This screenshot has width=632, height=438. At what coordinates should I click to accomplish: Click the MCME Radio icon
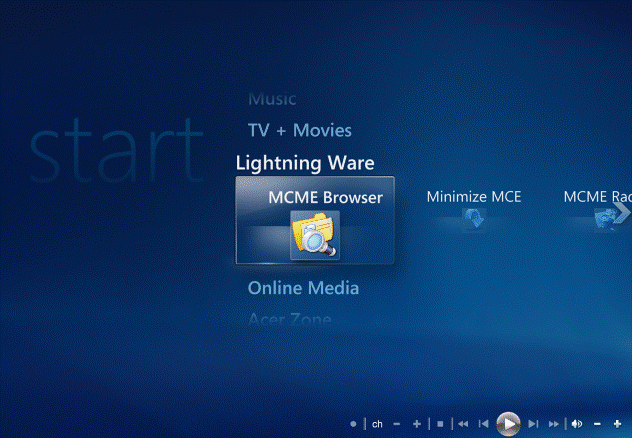click(606, 220)
